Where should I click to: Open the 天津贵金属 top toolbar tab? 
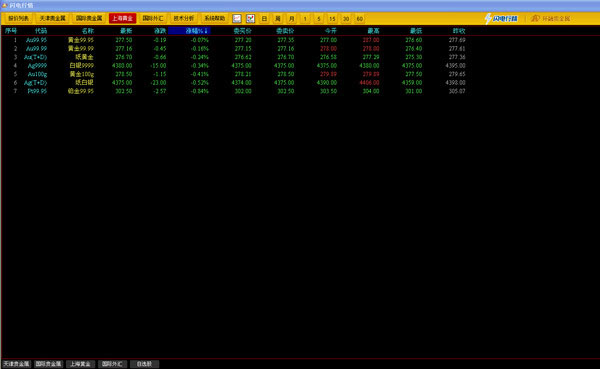click(x=52, y=18)
